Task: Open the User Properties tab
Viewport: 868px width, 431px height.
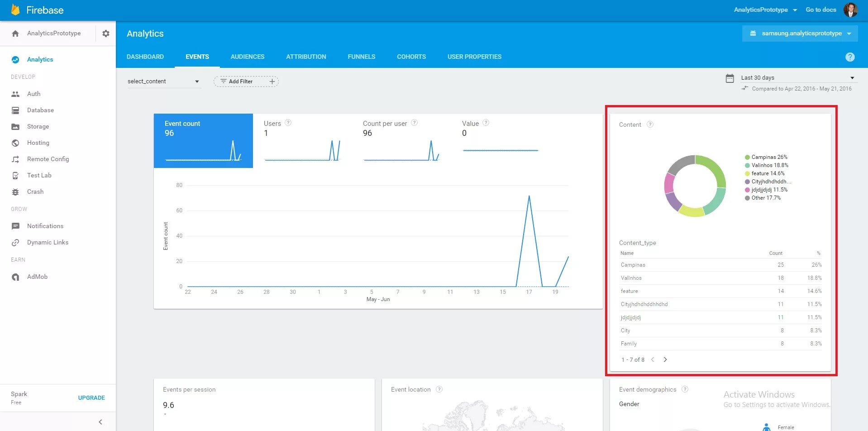Action: point(474,57)
